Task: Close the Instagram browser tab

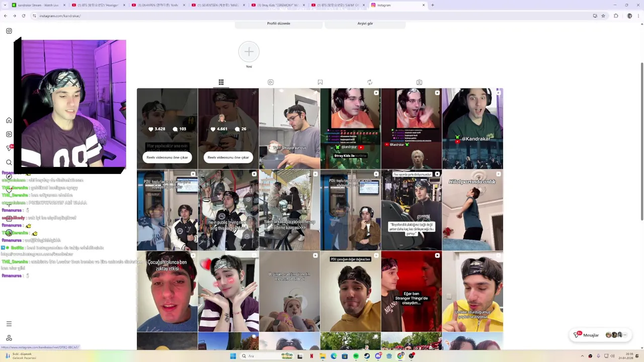Action: coord(423,5)
